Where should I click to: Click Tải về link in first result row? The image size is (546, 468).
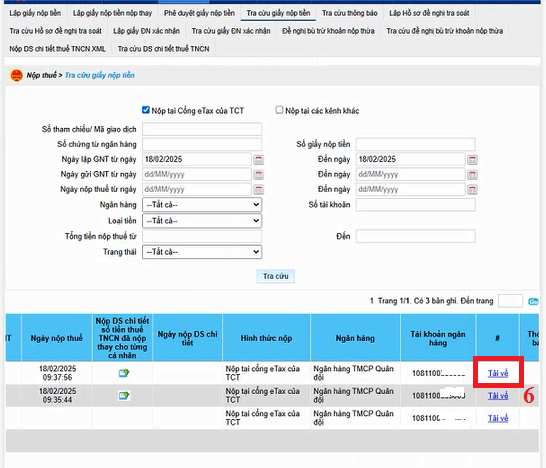pos(498,373)
